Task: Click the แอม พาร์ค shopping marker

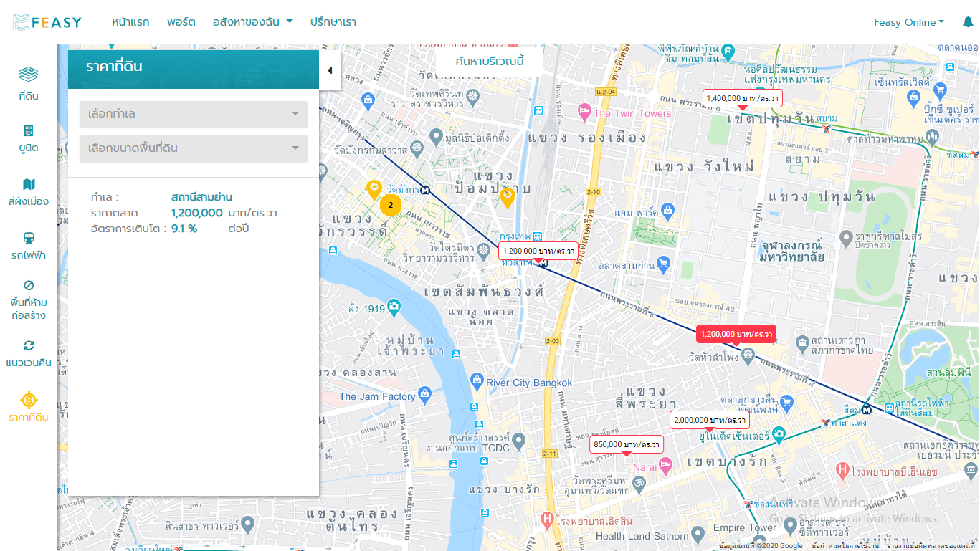Action: pos(668,211)
